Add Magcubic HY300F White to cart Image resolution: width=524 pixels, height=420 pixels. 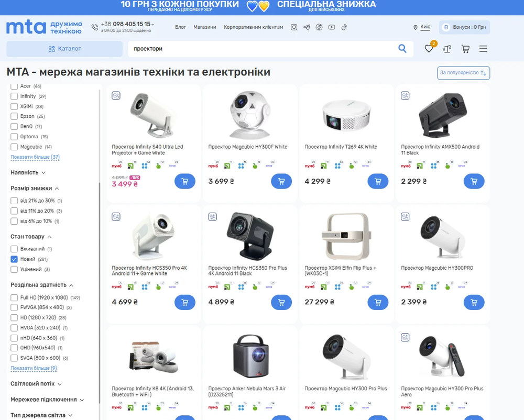coord(281,181)
